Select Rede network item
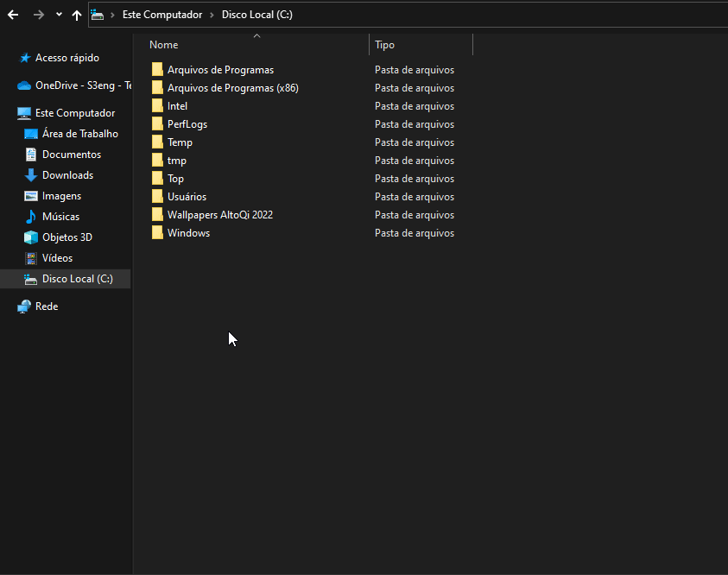The width and height of the screenshot is (728, 575). click(47, 306)
